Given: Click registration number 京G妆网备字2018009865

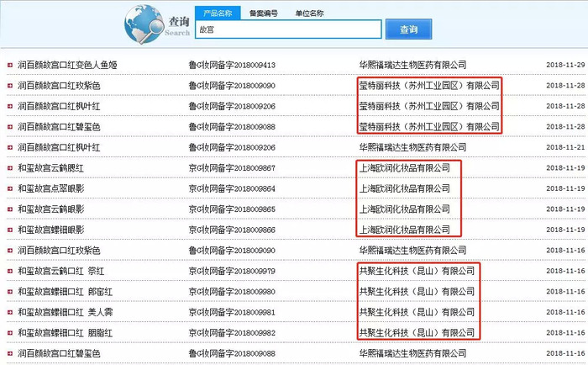Looking at the screenshot, I should point(232,209).
